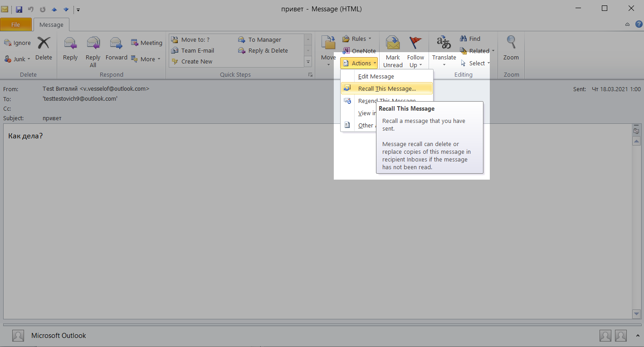Customize the Quick Access Toolbar dropdown
This screenshot has width=644, height=347.
click(x=78, y=10)
